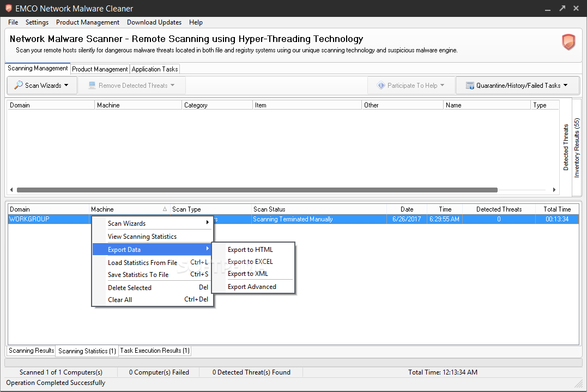Open Scanning Results bottom tab

(32, 351)
